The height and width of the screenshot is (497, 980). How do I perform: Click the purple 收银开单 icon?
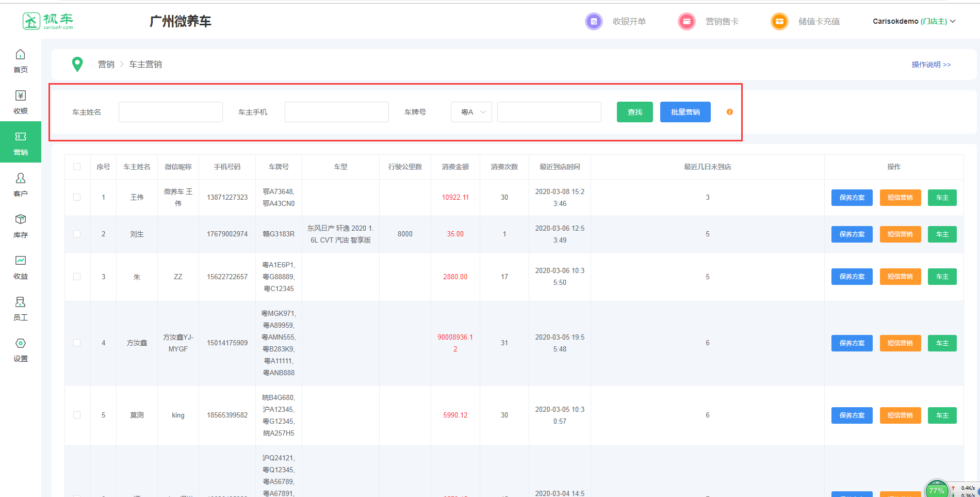coord(594,22)
